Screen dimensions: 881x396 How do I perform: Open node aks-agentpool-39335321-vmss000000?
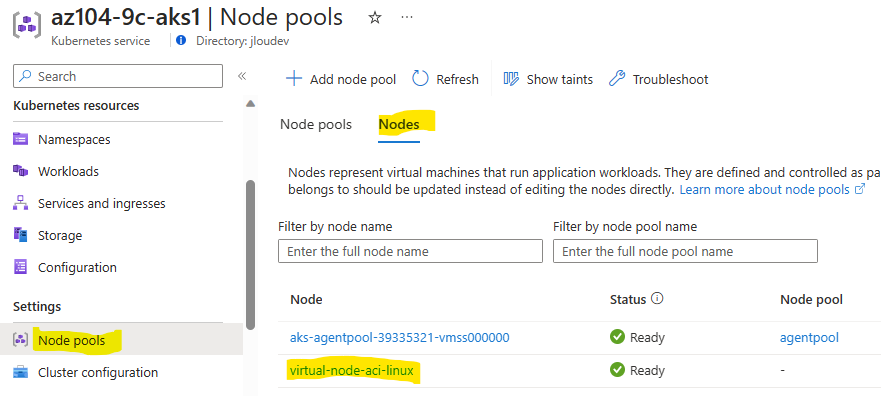pos(399,338)
